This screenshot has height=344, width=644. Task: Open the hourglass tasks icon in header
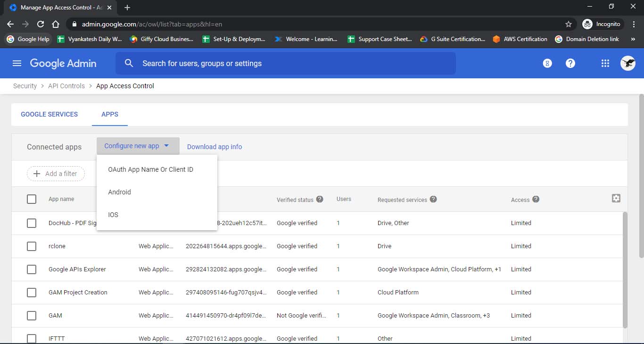547,63
